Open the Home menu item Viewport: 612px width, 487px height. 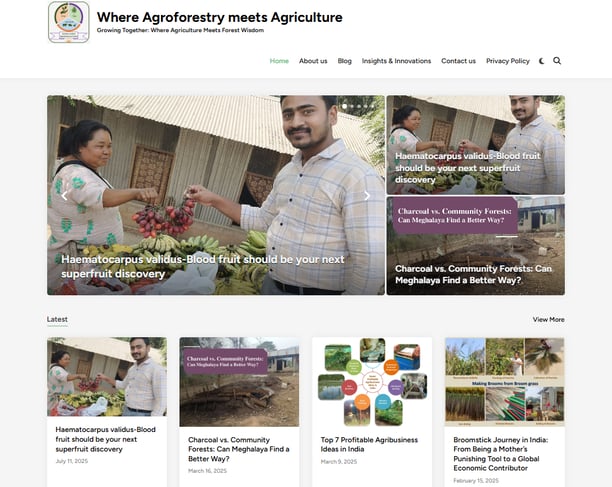pos(279,61)
